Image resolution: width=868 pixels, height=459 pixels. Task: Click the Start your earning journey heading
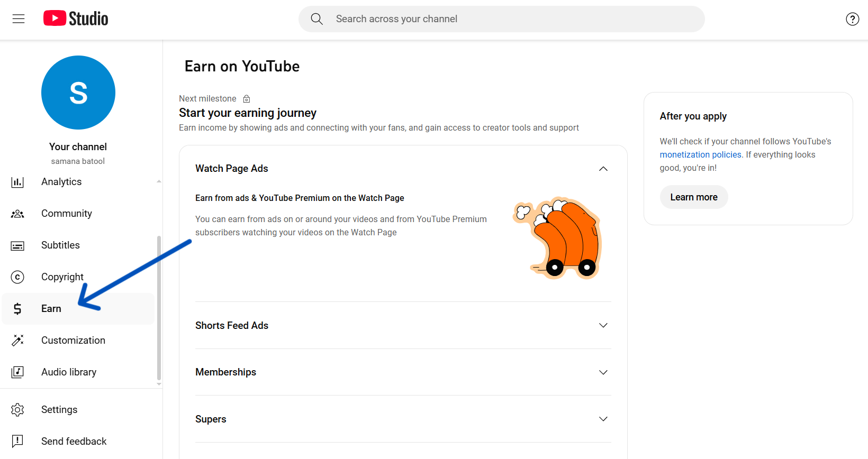point(248,113)
